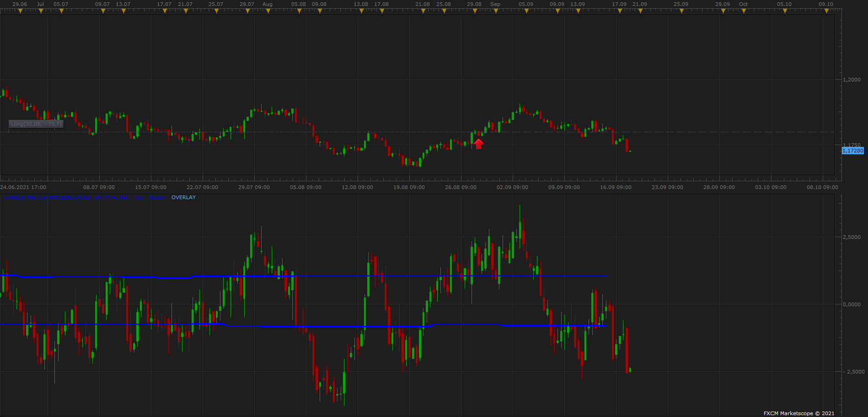The image size is (868, 417).
Task: Click the 08.10 09:00 time axis label
Action: 823,187
